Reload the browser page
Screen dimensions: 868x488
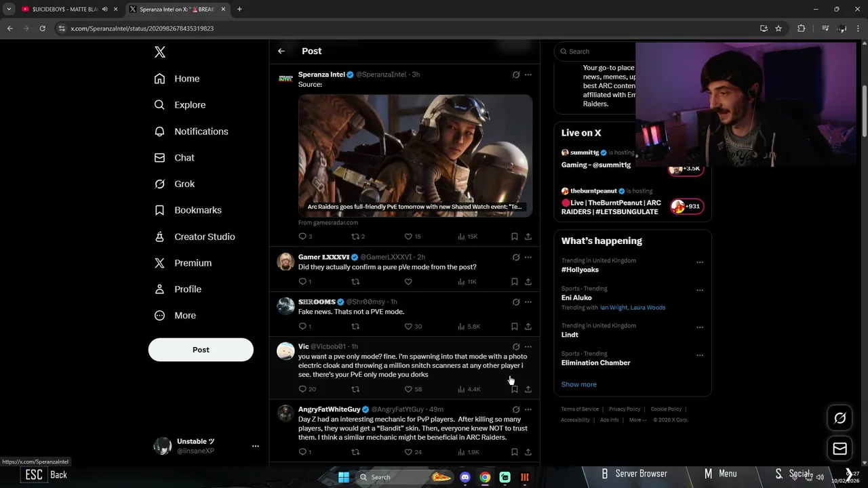tap(42, 28)
